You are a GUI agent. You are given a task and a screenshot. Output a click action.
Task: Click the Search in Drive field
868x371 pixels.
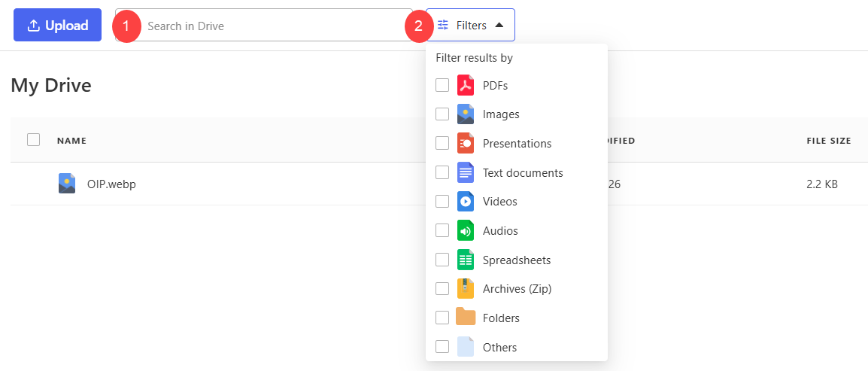264,25
